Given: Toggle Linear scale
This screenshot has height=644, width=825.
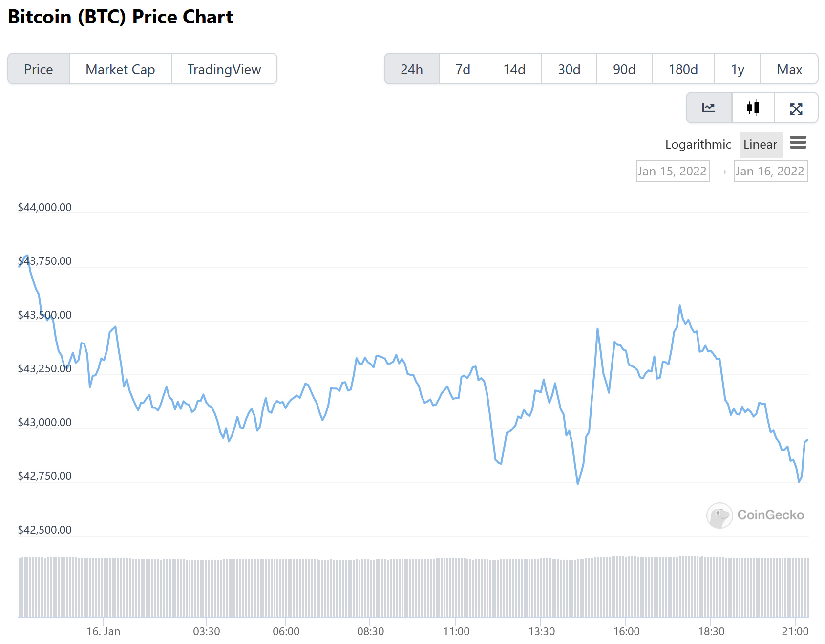Looking at the screenshot, I should tap(760, 145).
